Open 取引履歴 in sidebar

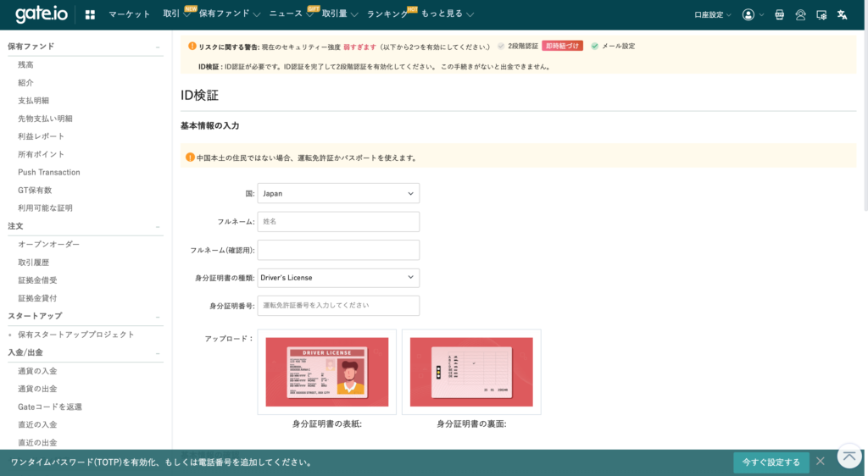point(33,262)
